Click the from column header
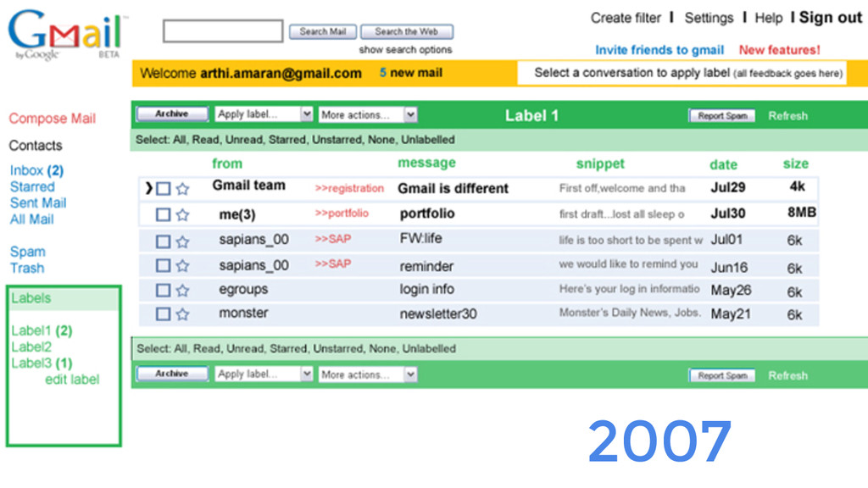 [227, 164]
